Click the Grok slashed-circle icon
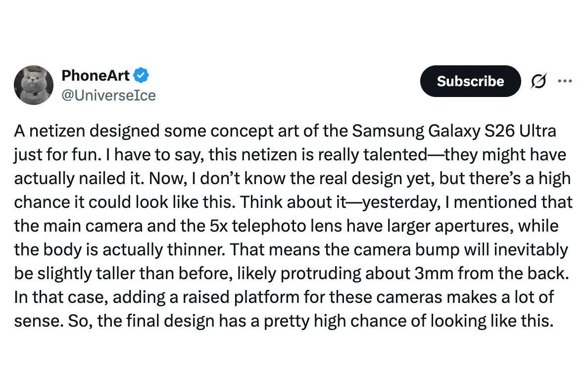This screenshot has height=389, width=588. [x=539, y=82]
